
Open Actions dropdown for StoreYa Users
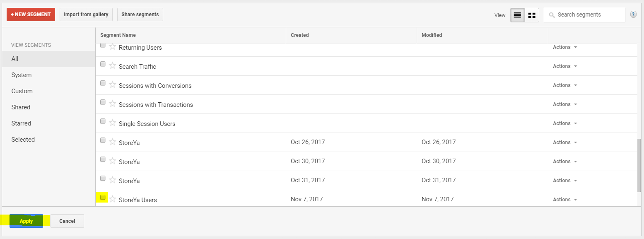click(x=565, y=200)
